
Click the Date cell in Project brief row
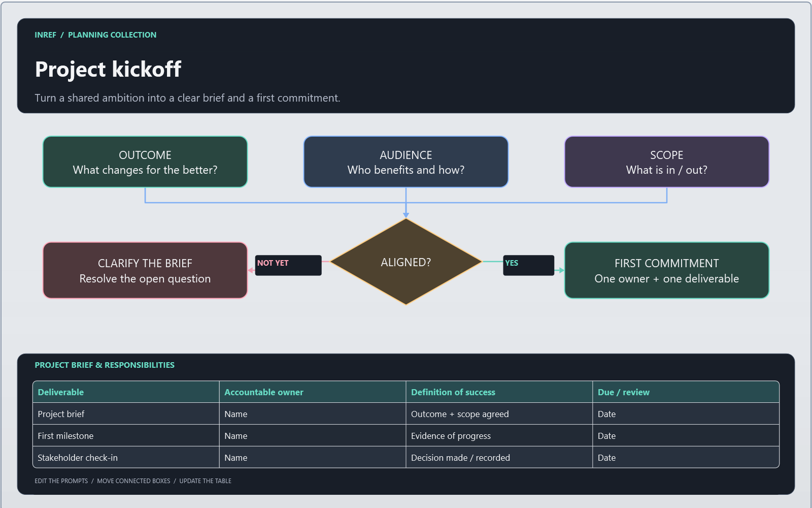(686, 414)
